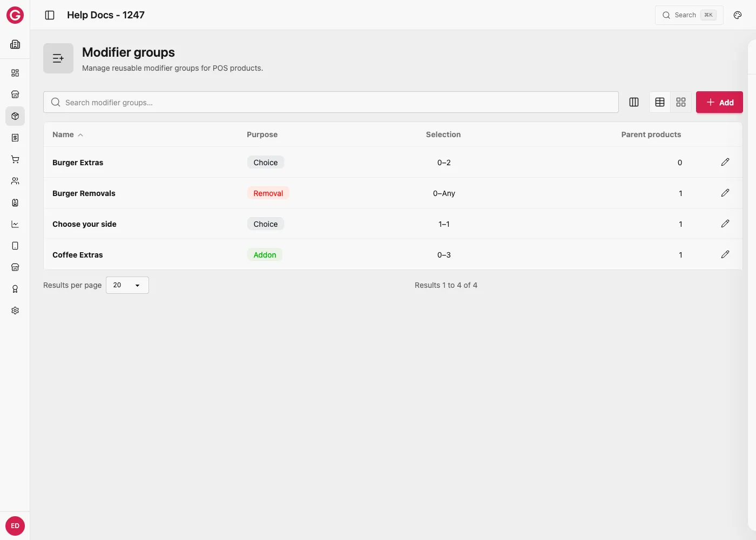Open the Burger Removals row name
Viewport: 756px width, 540px height.
[x=84, y=193]
